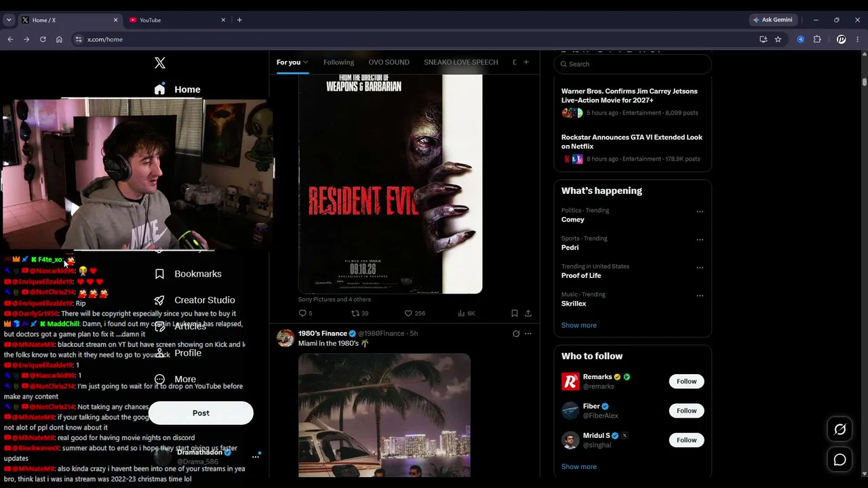Open more options for Comey trend
This screenshot has width=868, height=488.
(700, 211)
